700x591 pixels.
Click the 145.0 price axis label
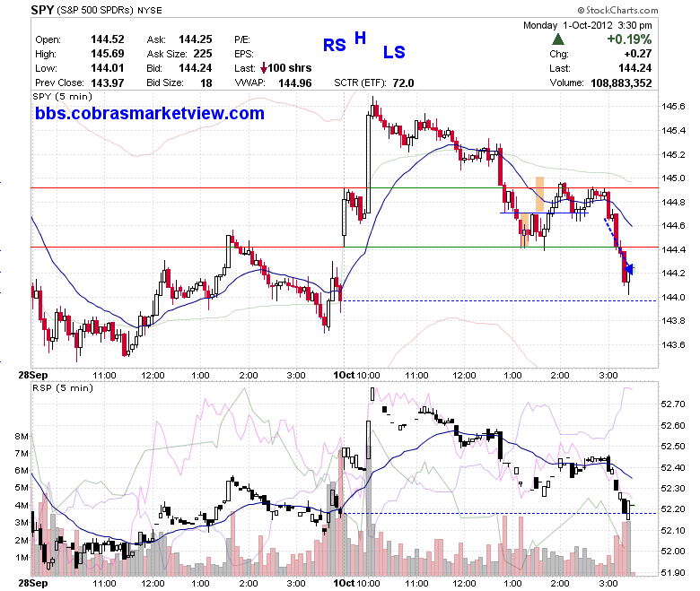coord(673,178)
